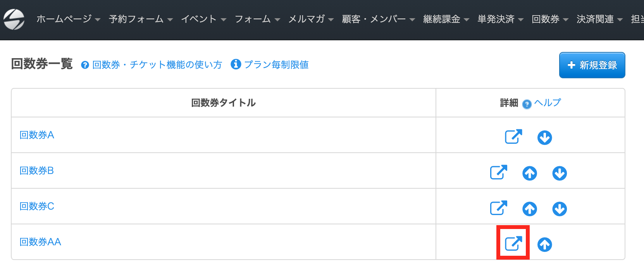Move 回数券C up with the arrow icon
The width and height of the screenshot is (644, 279).
[x=529, y=209]
